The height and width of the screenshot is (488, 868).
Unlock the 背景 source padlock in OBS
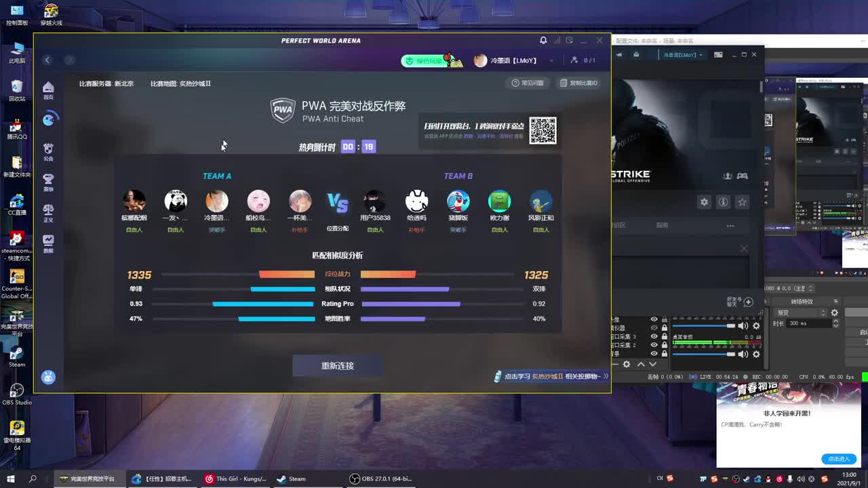tap(665, 353)
